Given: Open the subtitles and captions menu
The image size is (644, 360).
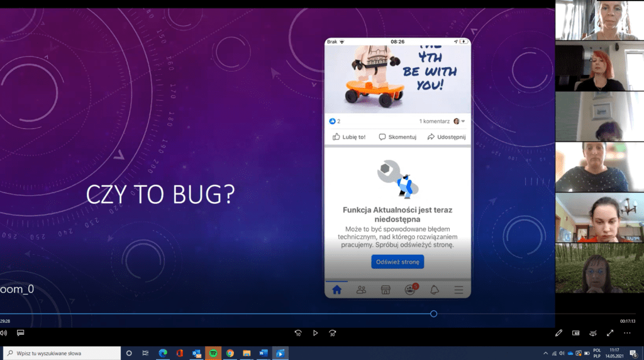Looking at the screenshot, I should tap(20, 333).
